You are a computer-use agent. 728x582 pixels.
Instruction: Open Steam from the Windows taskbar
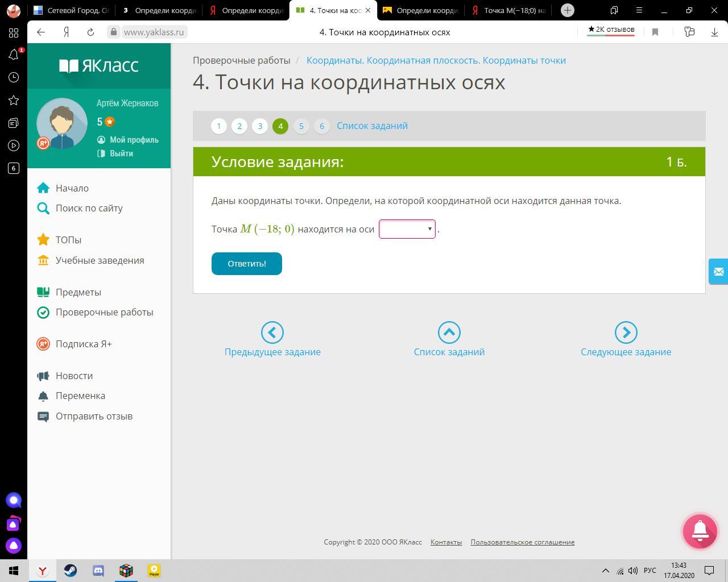pyautogui.click(x=71, y=570)
